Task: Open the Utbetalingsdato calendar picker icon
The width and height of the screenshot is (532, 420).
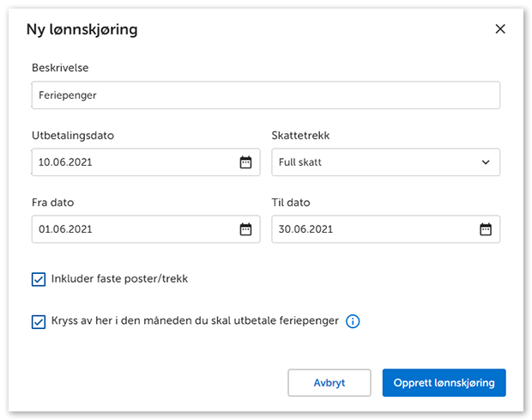Action: pos(245,162)
